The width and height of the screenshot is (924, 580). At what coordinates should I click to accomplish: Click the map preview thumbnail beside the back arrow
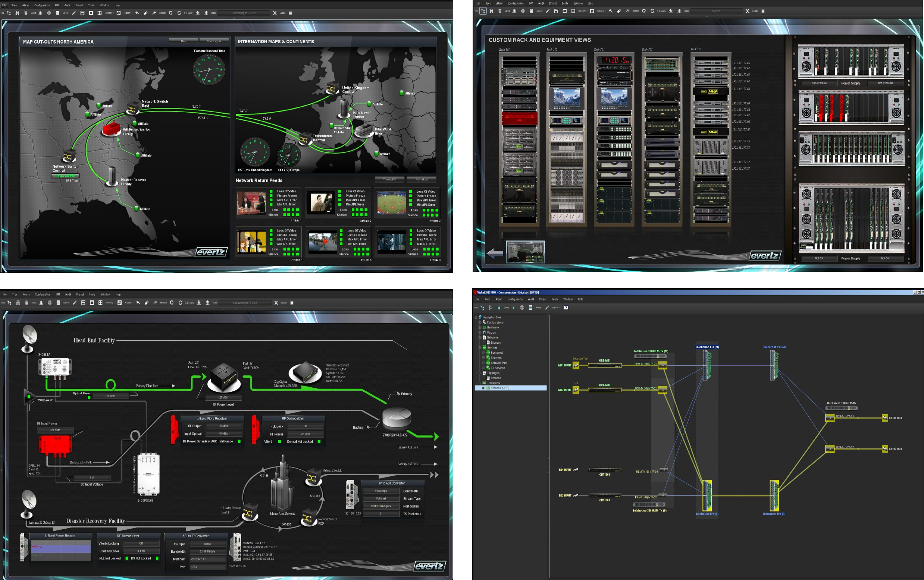(x=525, y=252)
